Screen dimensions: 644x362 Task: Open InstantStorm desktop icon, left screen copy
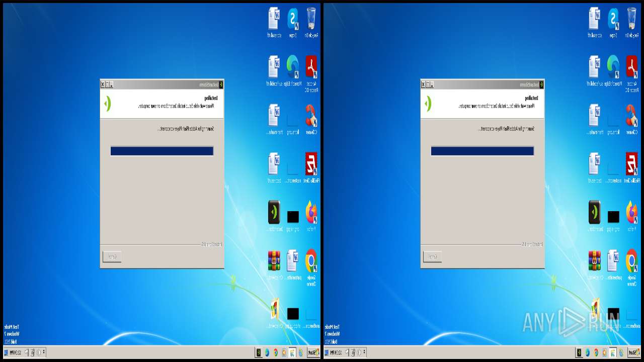coord(274,216)
